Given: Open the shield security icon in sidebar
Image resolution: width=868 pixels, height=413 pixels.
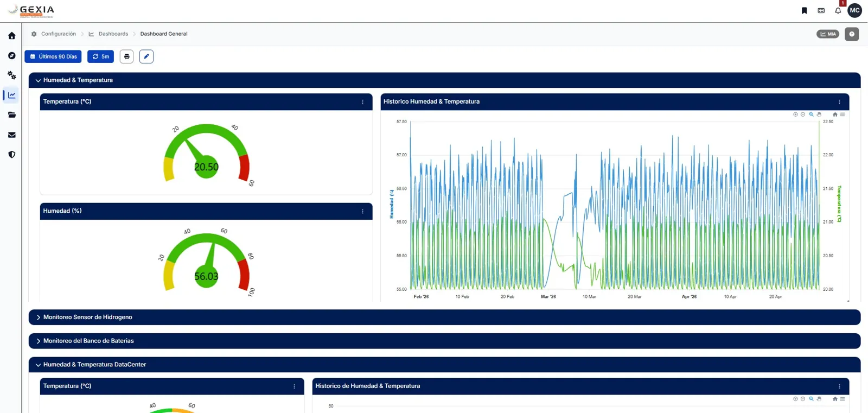Looking at the screenshot, I should point(11,155).
